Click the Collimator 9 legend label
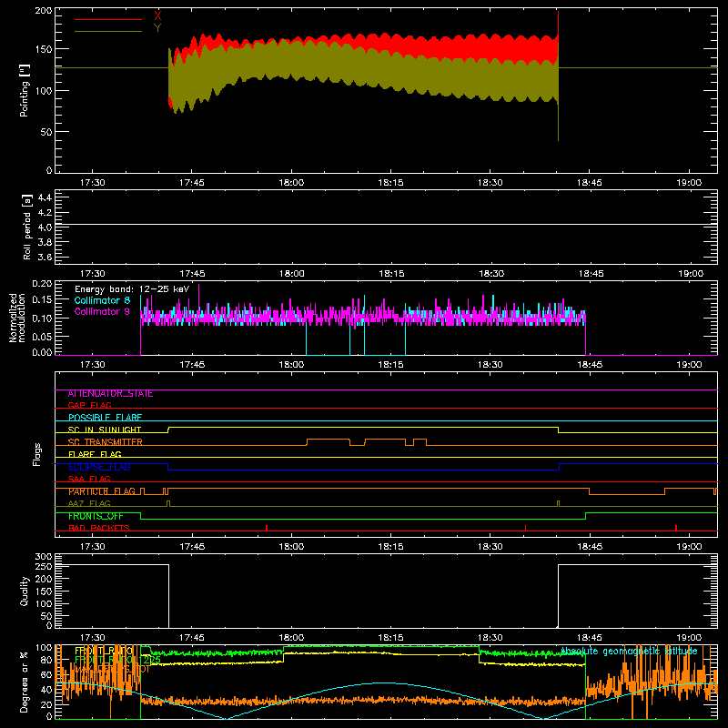Viewport: 728px width, 728px height. [x=102, y=311]
